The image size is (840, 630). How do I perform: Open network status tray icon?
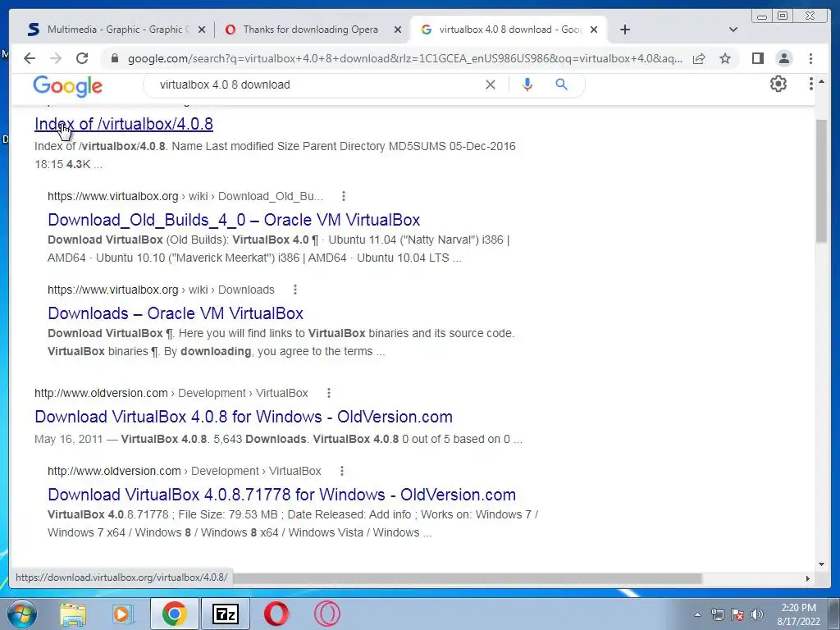(x=717, y=614)
